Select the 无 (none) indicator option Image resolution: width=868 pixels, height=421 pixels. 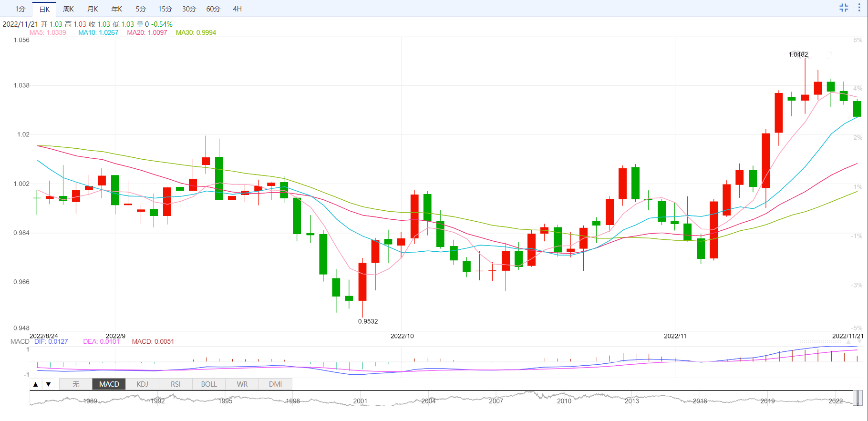76,384
